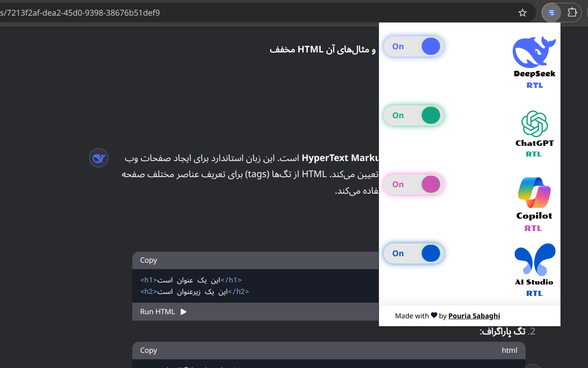Toggle the DeepSeek RTL switch
Image resolution: width=588 pixels, height=368 pixels.
click(x=413, y=46)
